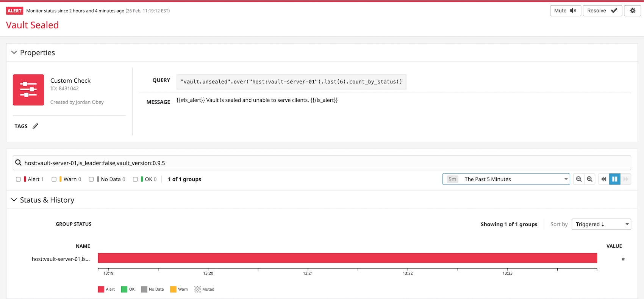The image size is (644, 299).
Task: Open The Past 5 Minutes time dropdown
Action: click(506, 179)
